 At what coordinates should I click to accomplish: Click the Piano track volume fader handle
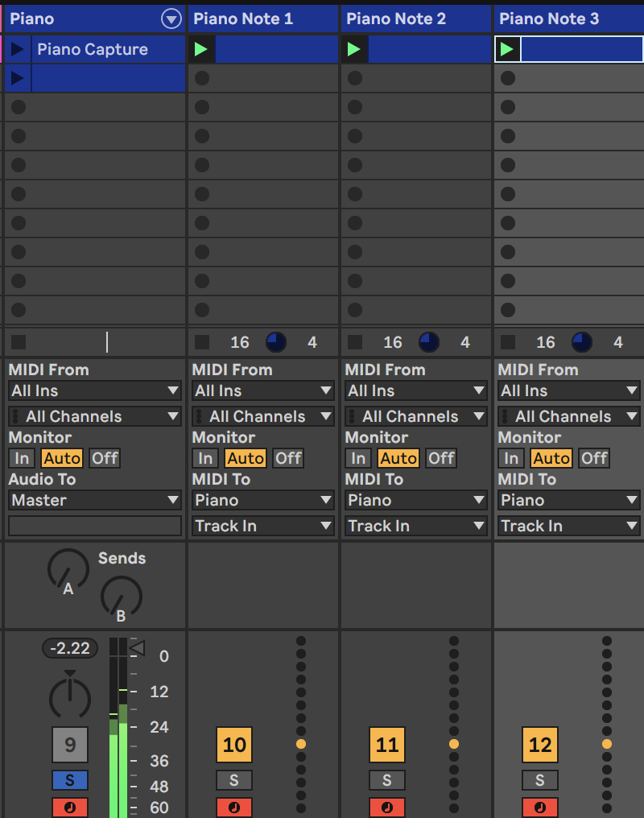click(x=137, y=648)
